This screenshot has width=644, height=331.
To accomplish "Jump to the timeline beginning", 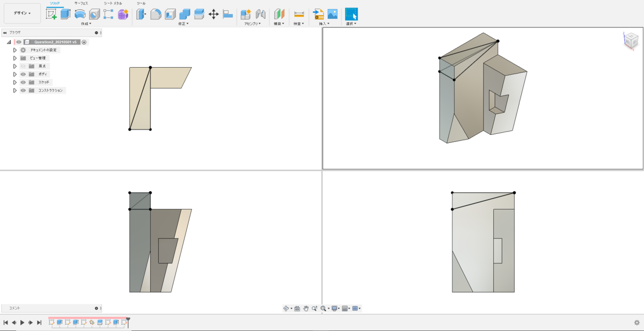I will 5,322.
